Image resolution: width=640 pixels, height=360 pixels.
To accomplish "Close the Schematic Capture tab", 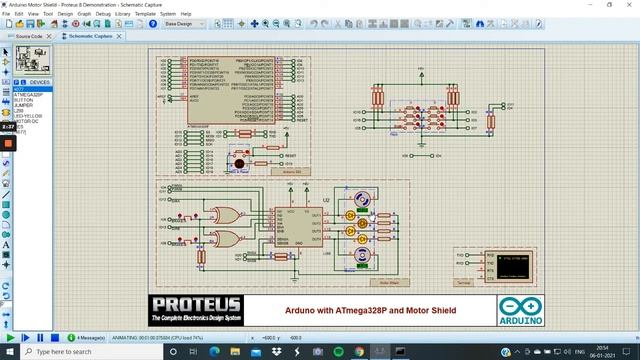I will [x=119, y=36].
